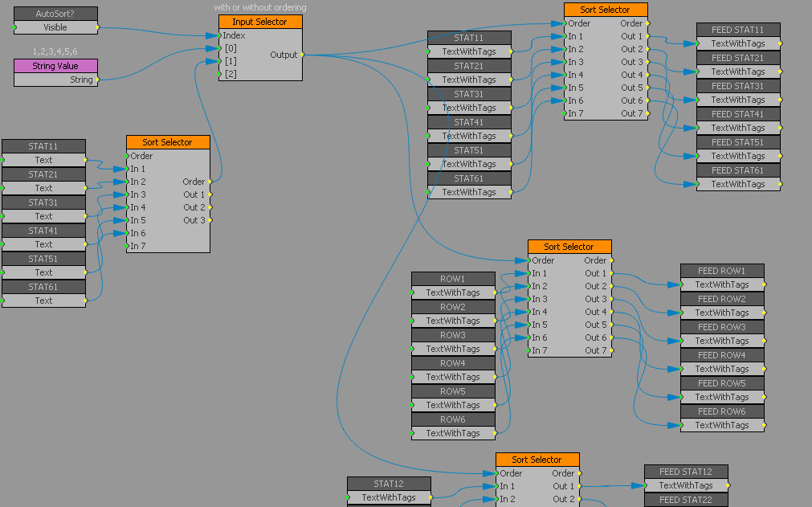This screenshot has width=812, height=507.
Task: Select the FEED STAT12 node header
Action: pos(686,472)
